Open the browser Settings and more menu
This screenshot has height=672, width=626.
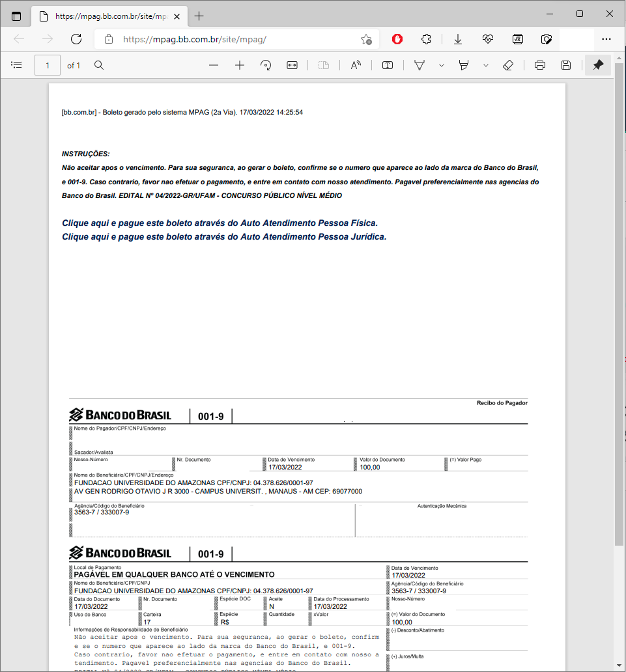[x=606, y=39]
